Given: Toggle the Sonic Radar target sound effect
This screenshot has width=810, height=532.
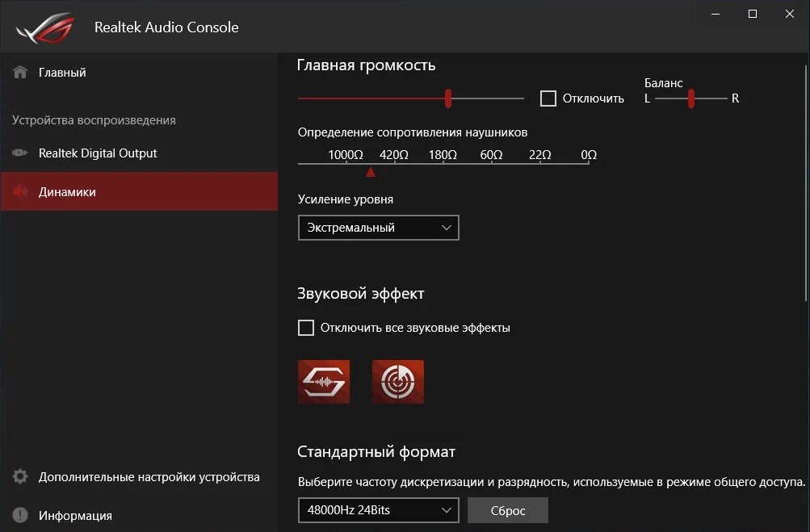Looking at the screenshot, I should [x=398, y=382].
